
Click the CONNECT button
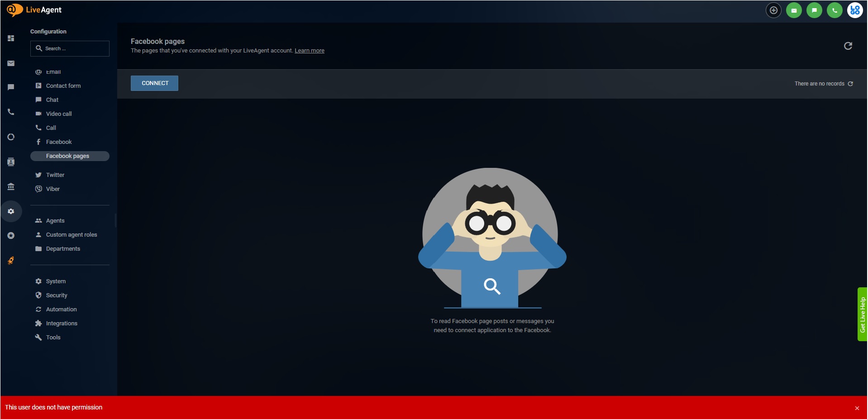coord(154,83)
